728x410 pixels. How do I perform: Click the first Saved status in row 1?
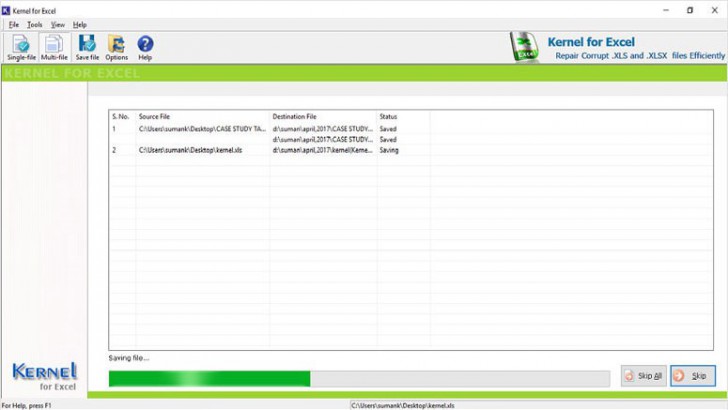tap(388, 129)
